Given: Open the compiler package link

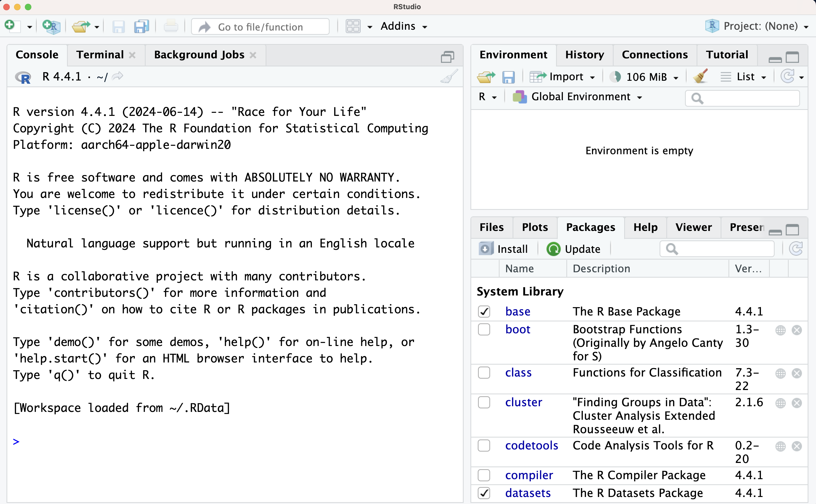Looking at the screenshot, I should point(529,475).
